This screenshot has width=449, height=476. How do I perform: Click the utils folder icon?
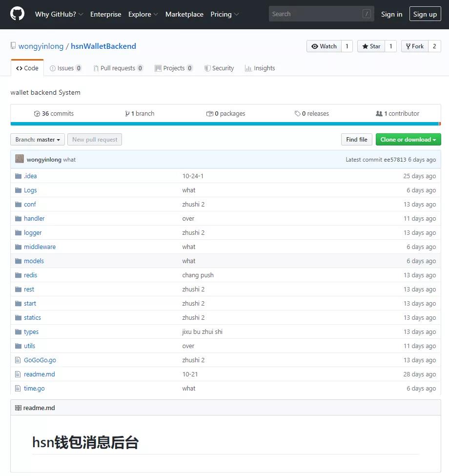pos(18,346)
